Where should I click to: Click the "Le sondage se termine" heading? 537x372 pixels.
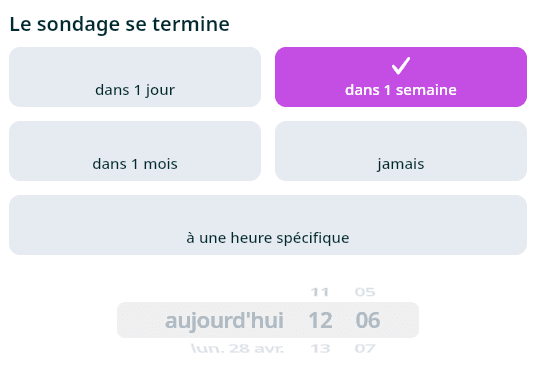coord(120,24)
